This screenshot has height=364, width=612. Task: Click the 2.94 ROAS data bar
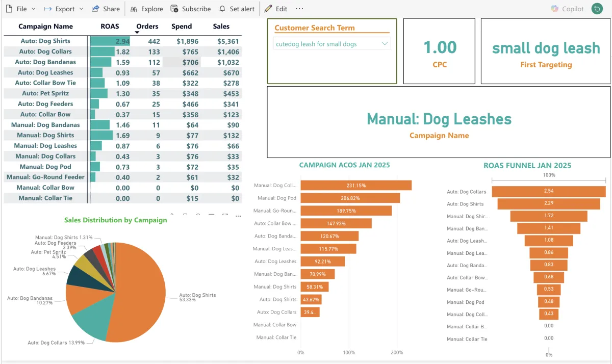[110, 41]
